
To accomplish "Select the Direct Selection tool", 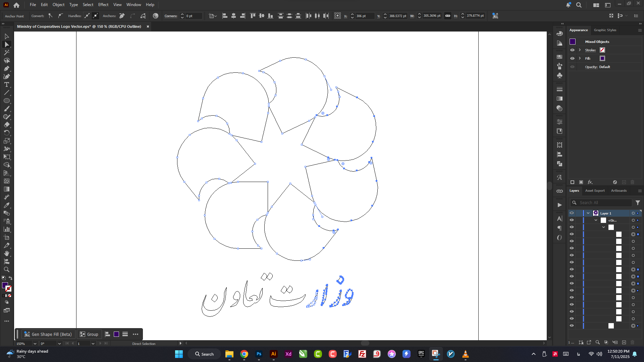I will (7, 44).
